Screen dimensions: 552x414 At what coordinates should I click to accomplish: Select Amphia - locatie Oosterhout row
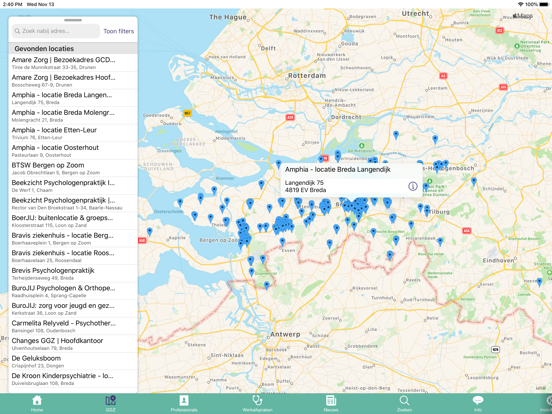coord(73,151)
